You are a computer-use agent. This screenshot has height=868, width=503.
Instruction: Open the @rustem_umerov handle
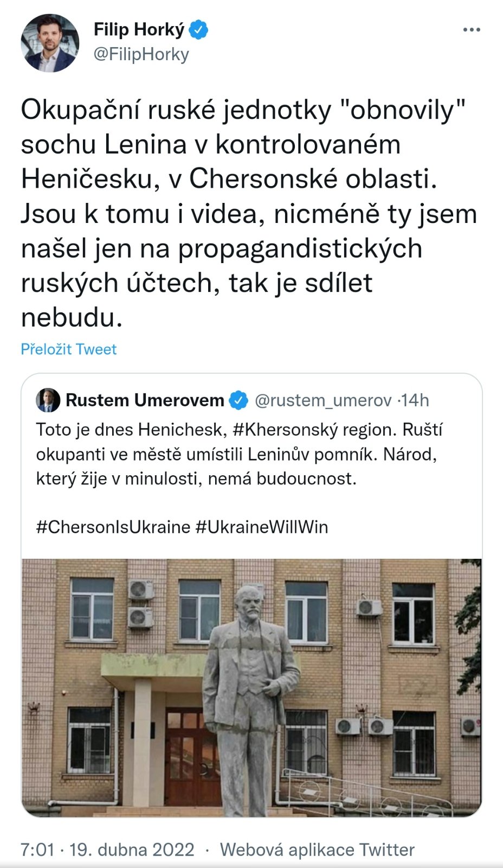click(323, 400)
